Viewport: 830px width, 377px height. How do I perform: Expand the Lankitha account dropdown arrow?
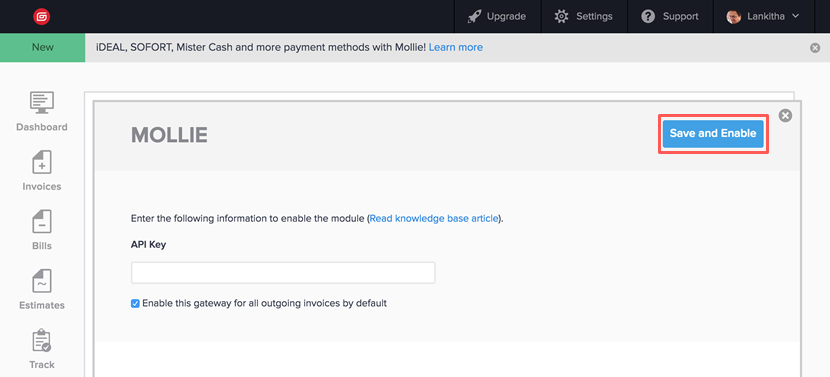[795, 16]
